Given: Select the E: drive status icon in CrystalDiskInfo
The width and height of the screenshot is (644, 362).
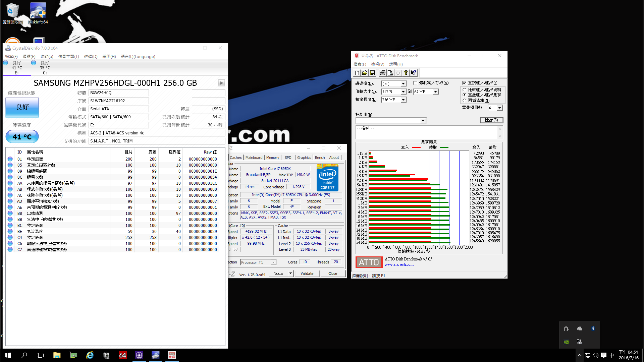Looking at the screenshot, I should click(x=5, y=63).
